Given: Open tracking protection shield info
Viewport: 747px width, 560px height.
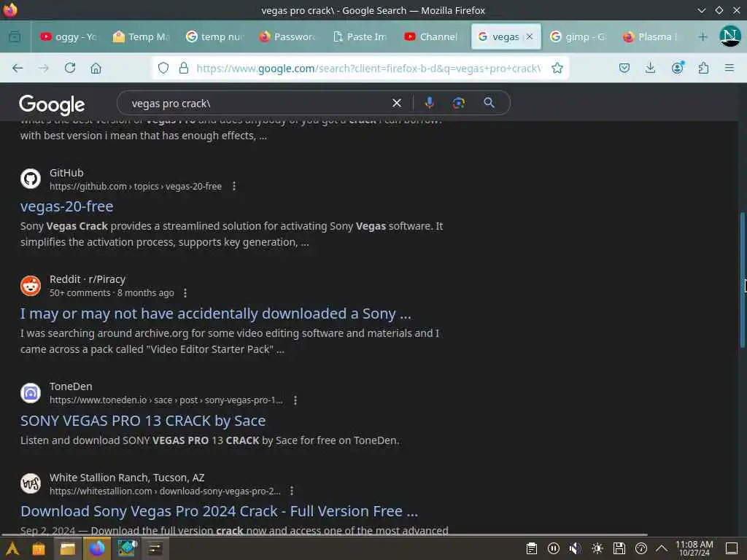Looking at the screenshot, I should coord(163,68).
